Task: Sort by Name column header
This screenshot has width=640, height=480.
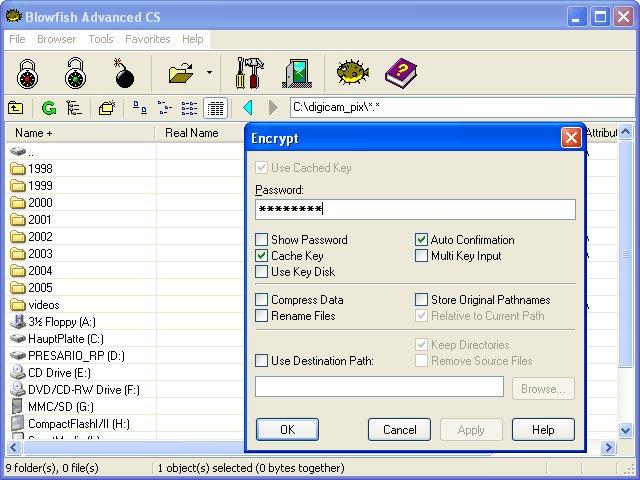Action: 80,133
